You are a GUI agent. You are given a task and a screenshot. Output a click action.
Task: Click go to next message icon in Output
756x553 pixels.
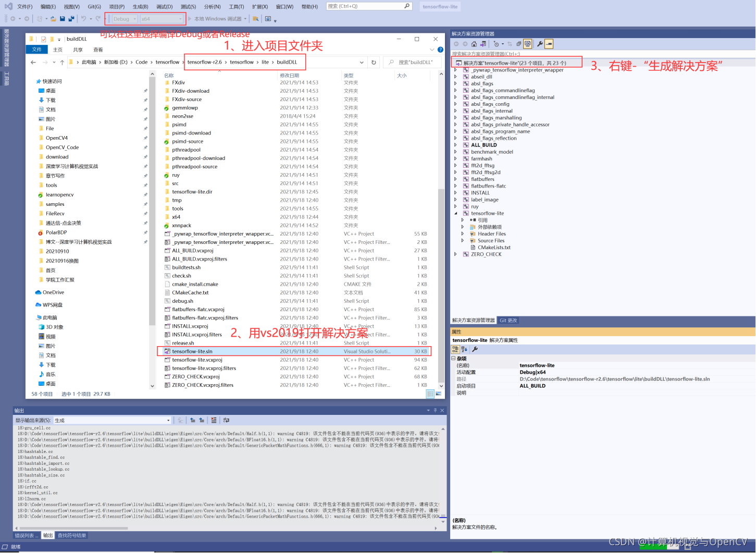[x=202, y=420]
